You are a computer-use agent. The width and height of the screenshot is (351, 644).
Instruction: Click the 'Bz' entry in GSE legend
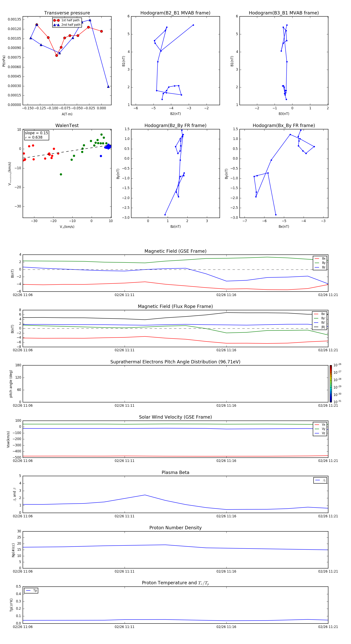(320, 267)
